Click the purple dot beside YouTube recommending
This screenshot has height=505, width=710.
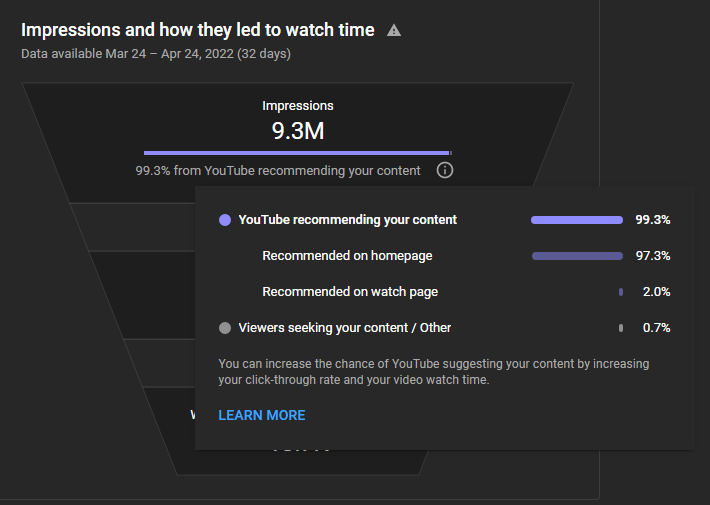point(225,220)
